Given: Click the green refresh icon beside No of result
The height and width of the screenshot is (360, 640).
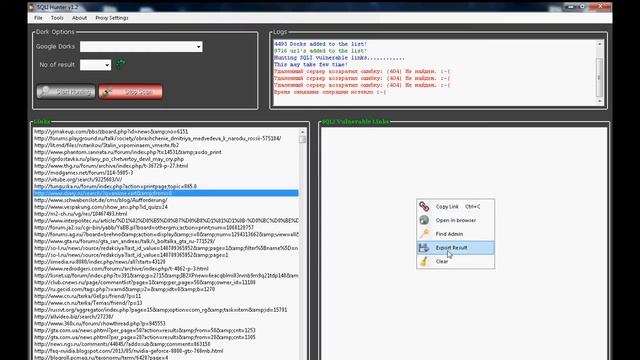Looking at the screenshot, I should click(121, 64).
